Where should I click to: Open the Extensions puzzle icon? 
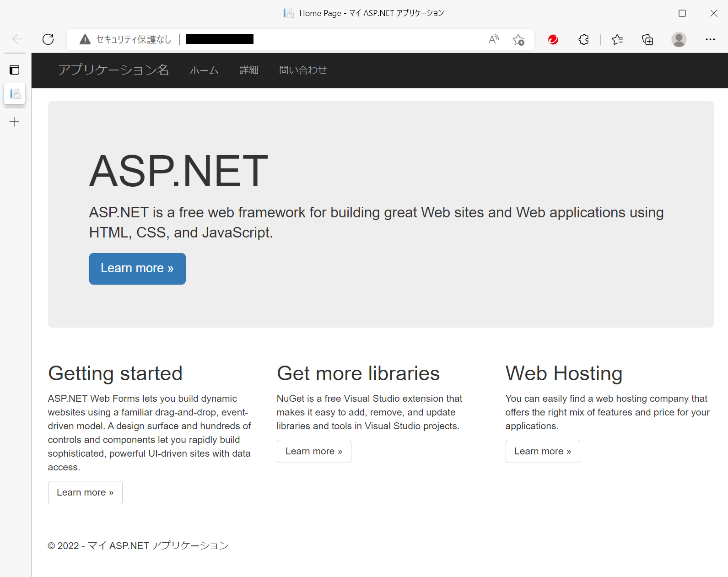583,40
